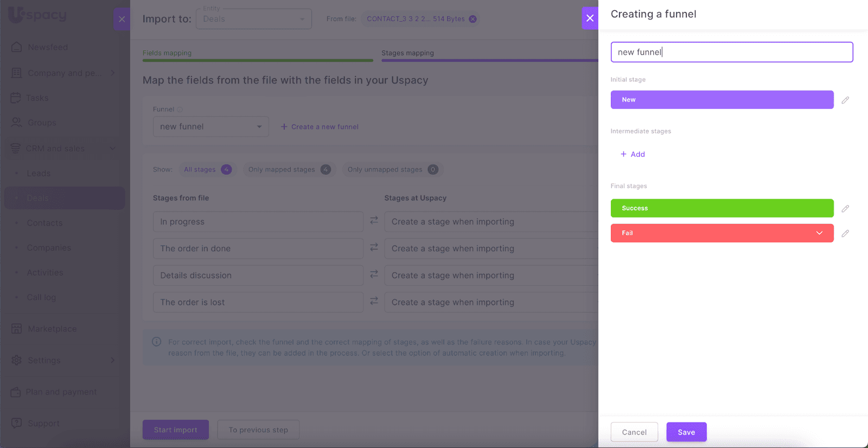Edit the Fail final stage pencil icon
The width and height of the screenshot is (868, 448).
coord(845,233)
